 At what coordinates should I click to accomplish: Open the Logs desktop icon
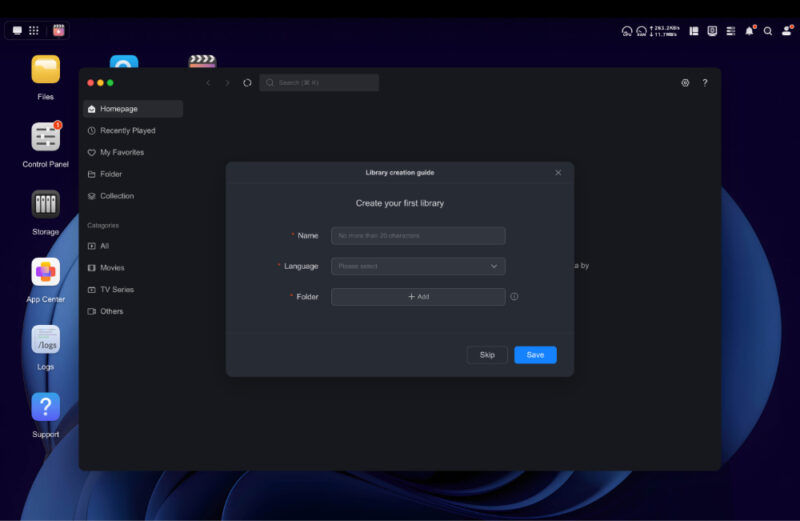(x=45, y=340)
